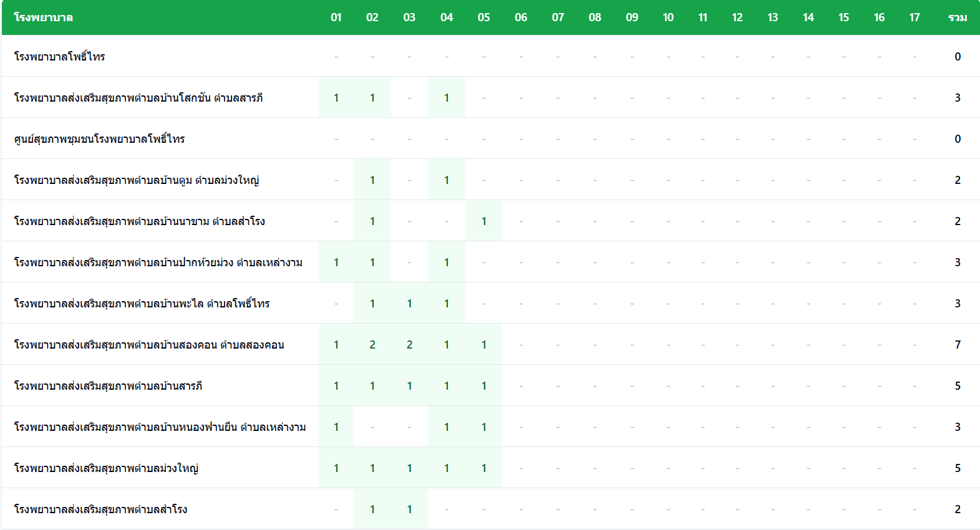Select row บ้านนาขาม ตำบลสำโรง
Image resolution: width=980 pixels, height=530 pixels.
(x=490, y=221)
